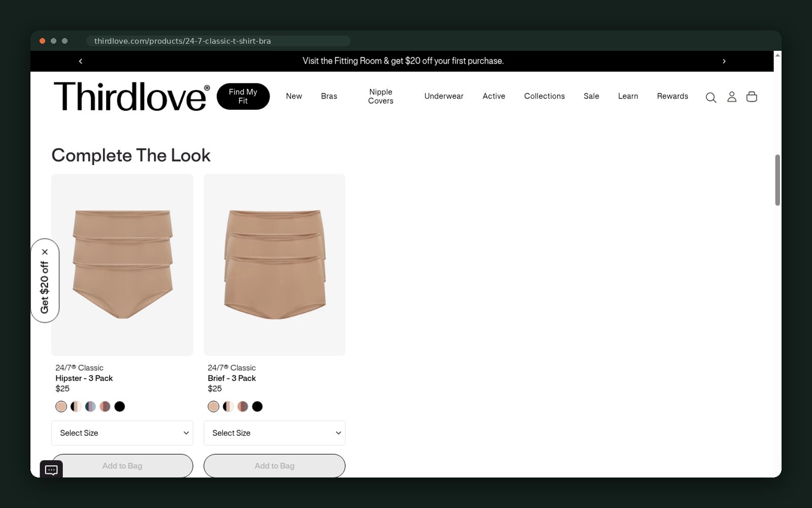This screenshot has width=812, height=508.
Task: Click the page vertical scrollbar thumb
Action: (777, 180)
